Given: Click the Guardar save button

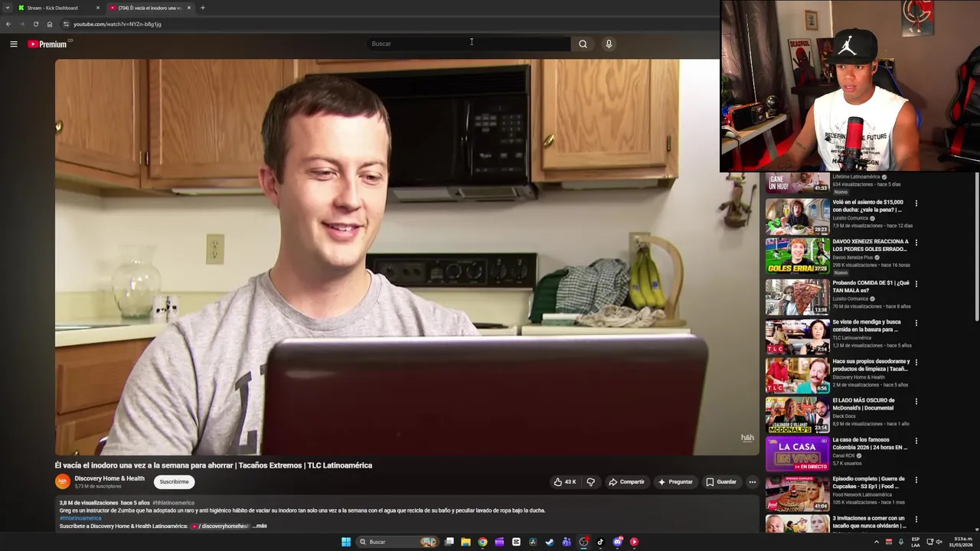Looking at the screenshot, I should click(x=720, y=482).
